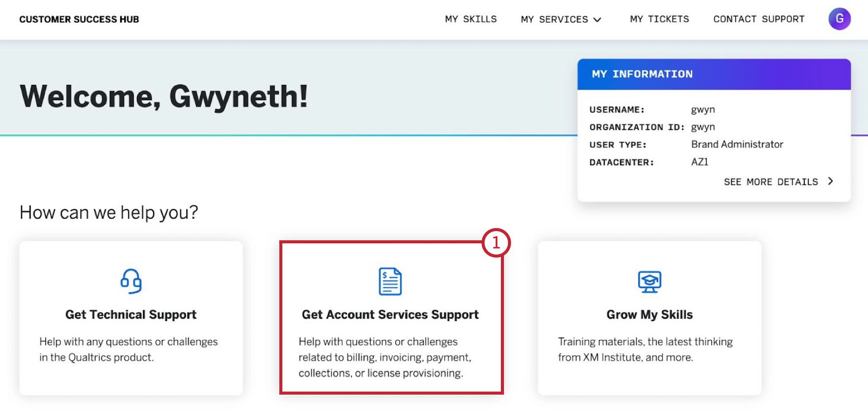Viewport: 868px width, 411px height.
Task: Open the My Tickets section
Action: pyautogui.click(x=659, y=19)
